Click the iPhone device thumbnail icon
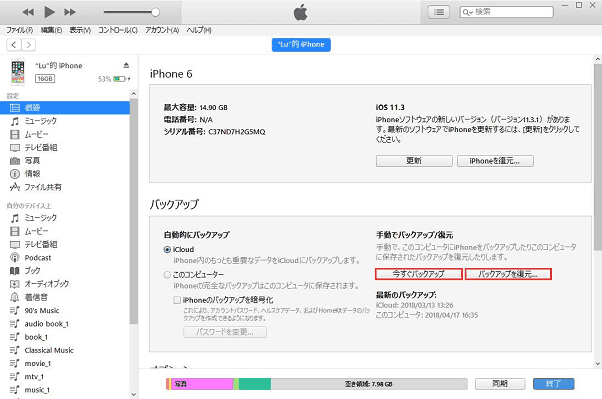 point(18,72)
